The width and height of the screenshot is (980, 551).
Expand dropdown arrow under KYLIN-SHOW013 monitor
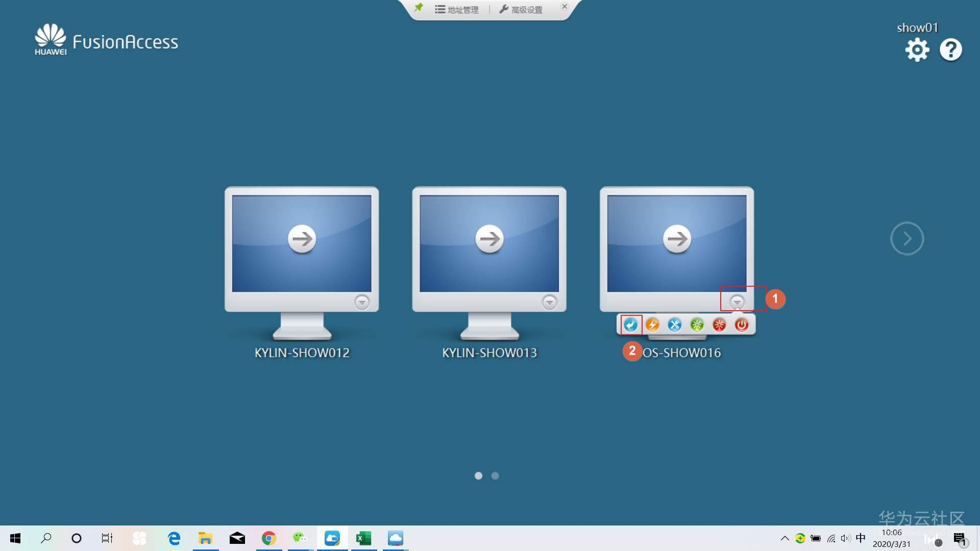(549, 302)
